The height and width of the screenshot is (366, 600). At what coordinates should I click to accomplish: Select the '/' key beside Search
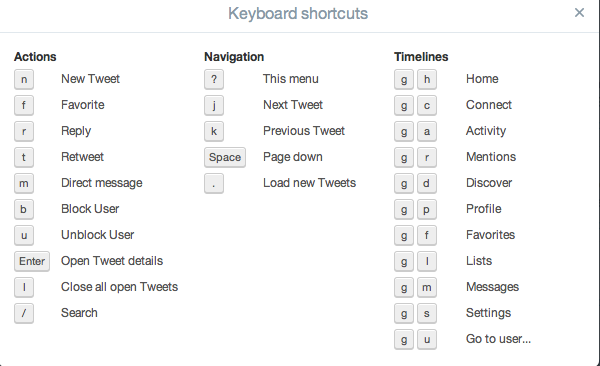click(24, 314)
